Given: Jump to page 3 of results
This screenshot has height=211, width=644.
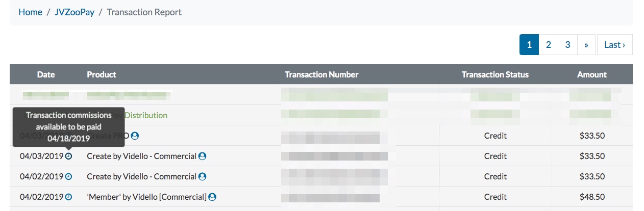Looking at the screenshot, I should 567,45.
